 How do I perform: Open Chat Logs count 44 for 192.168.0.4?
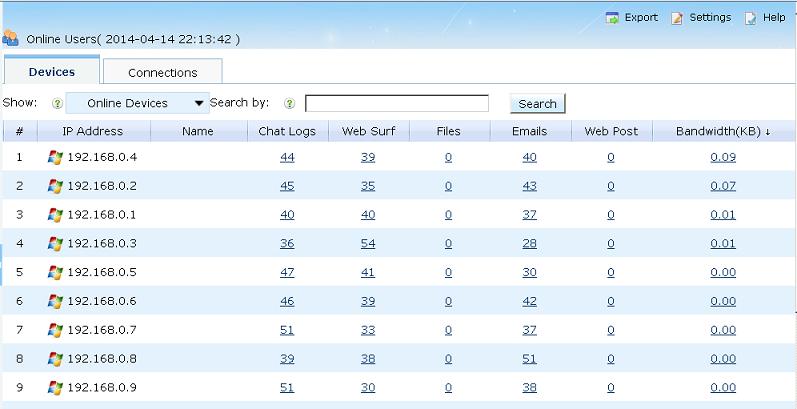(287, 157)
